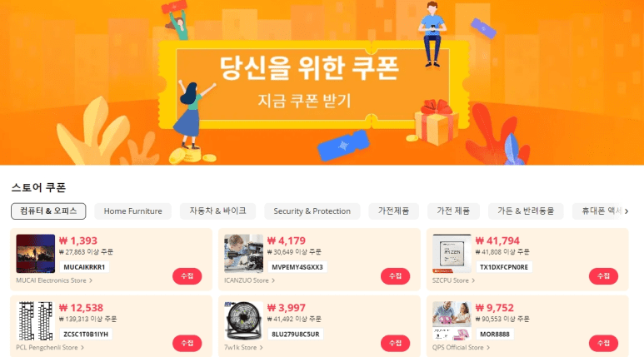Viewport: 644px width, 357px height.
Task: Collect the ₩1,393 MUCAI coupon
Action: pyautogui.click(x=187, y=276)
